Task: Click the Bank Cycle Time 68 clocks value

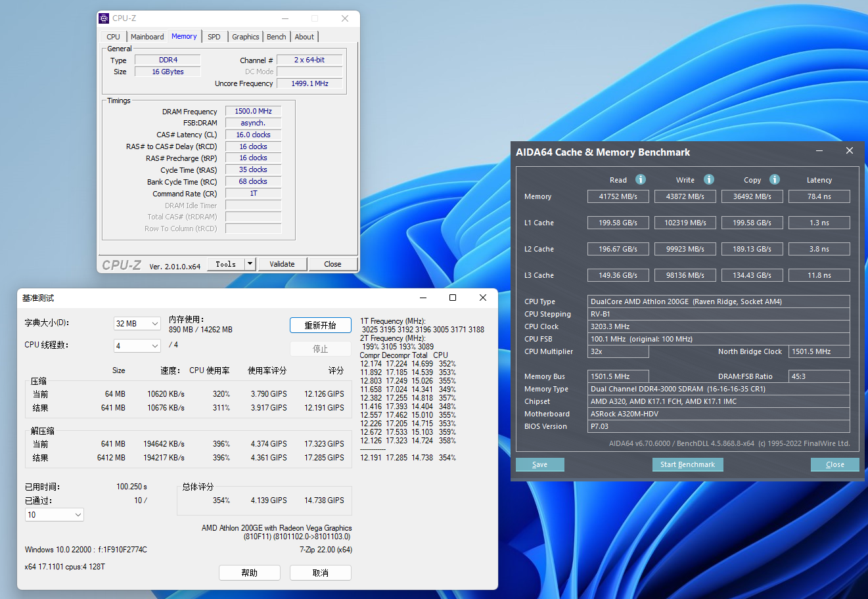Action: point(254,181)
